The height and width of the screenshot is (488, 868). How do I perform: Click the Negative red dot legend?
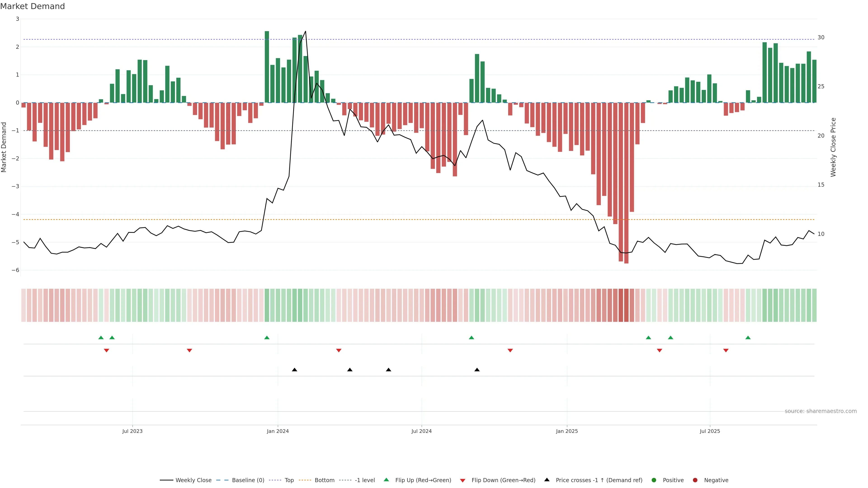point(695,480)
